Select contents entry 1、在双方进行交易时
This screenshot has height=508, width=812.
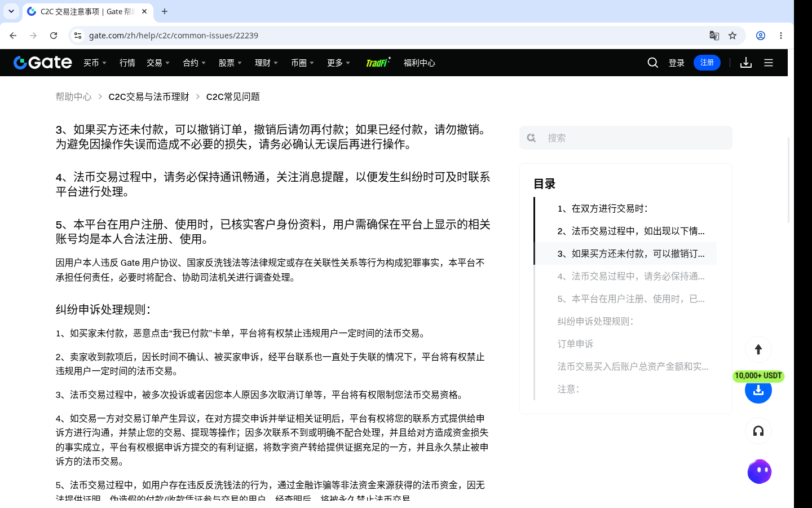click(602, 208)
